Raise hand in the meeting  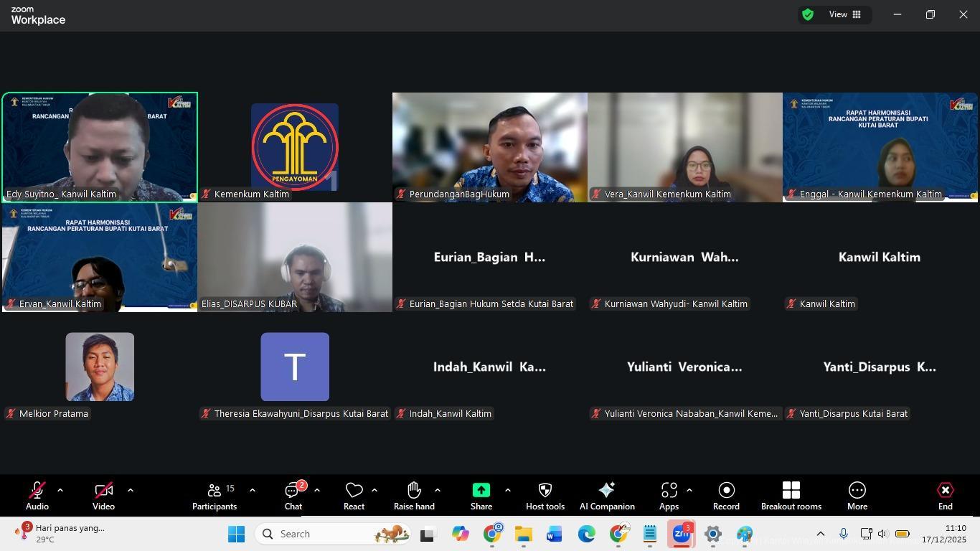[414, 496]
